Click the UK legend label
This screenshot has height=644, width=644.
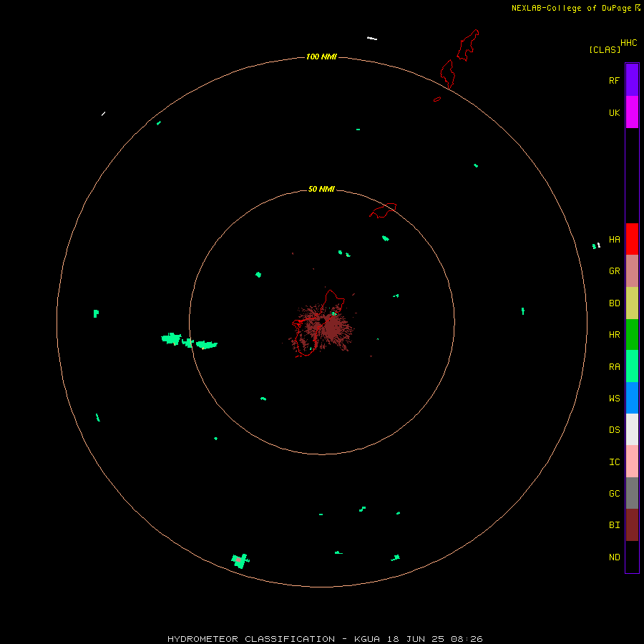click(614, 112)
